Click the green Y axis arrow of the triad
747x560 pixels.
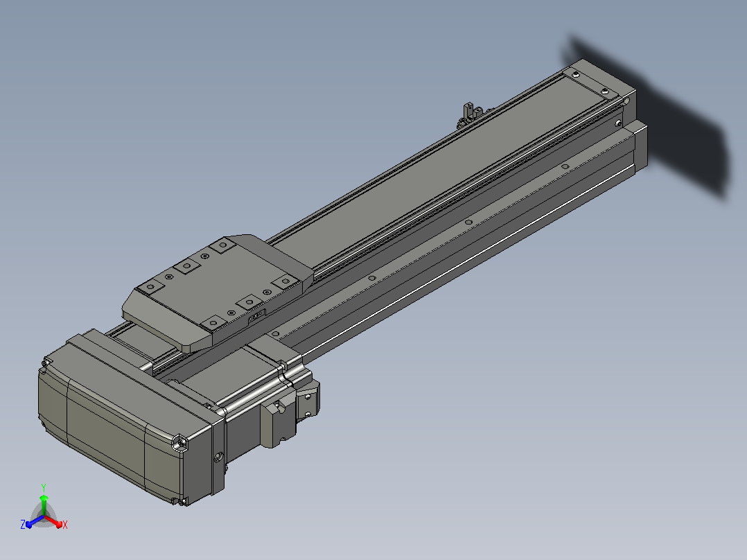point(44,506)
